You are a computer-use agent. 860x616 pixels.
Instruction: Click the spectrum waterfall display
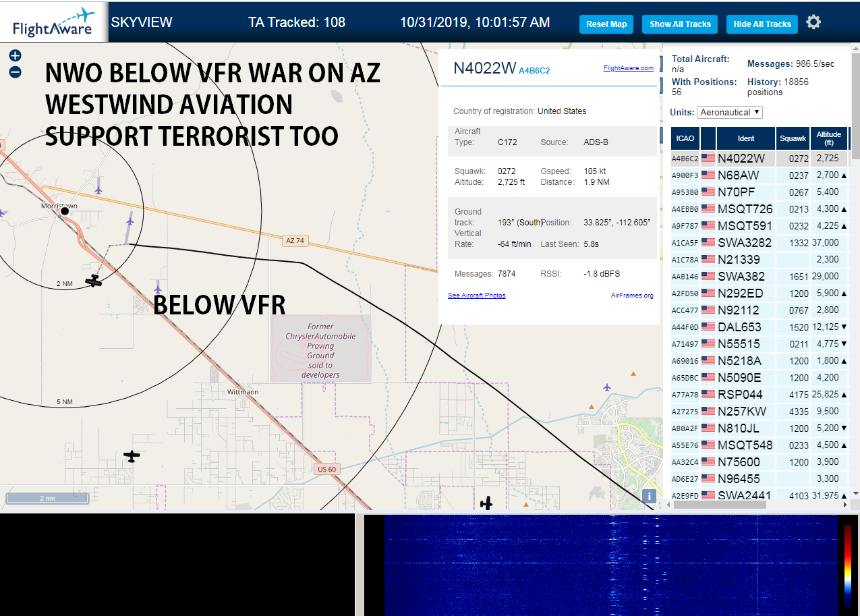coord(610,565)
